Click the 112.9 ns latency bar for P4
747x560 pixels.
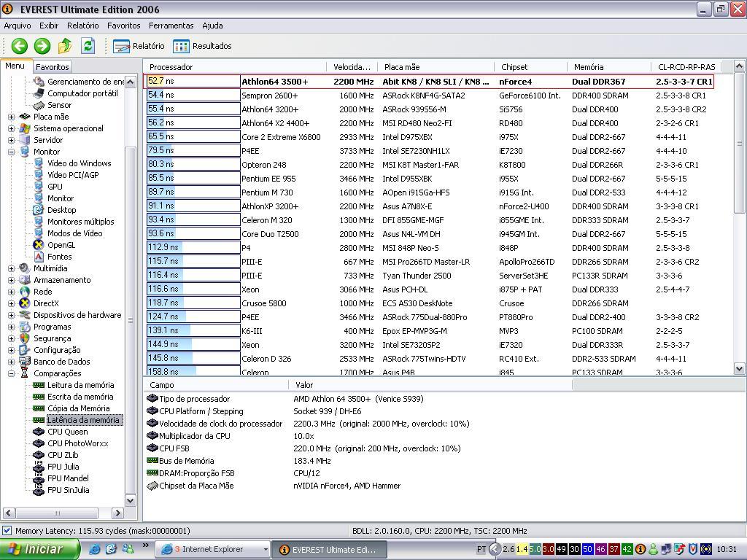pyautogui.click(x=193, y=248)
